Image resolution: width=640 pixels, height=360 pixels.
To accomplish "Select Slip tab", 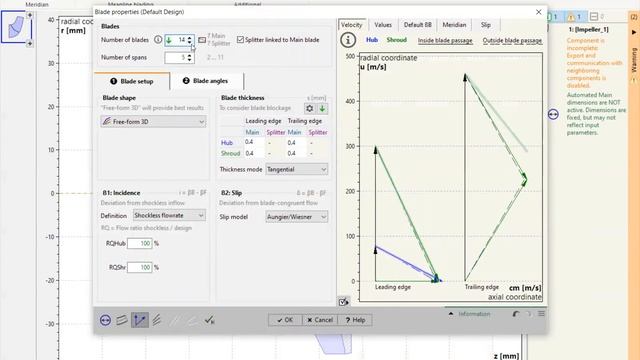I will [486, 25].
